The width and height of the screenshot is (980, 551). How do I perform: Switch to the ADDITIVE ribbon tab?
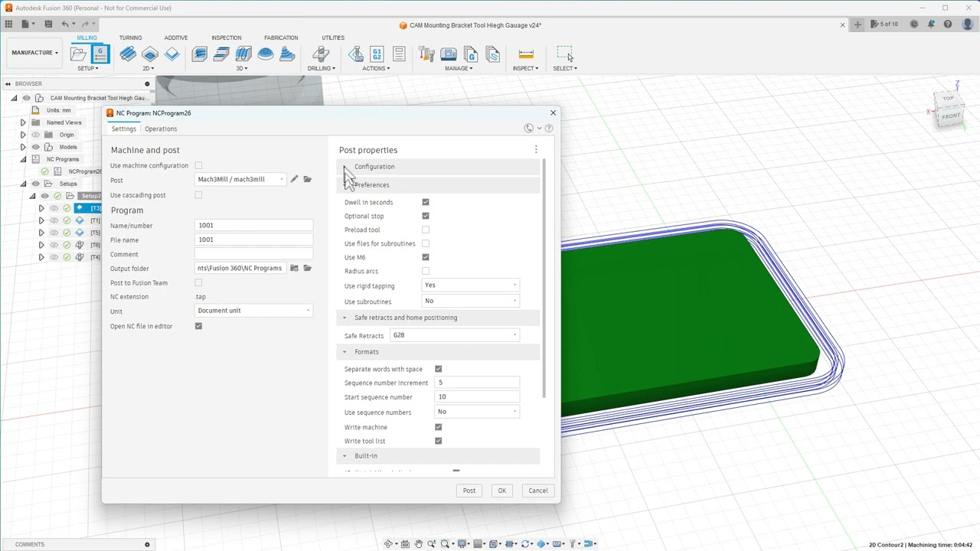(x=176, y=37)
